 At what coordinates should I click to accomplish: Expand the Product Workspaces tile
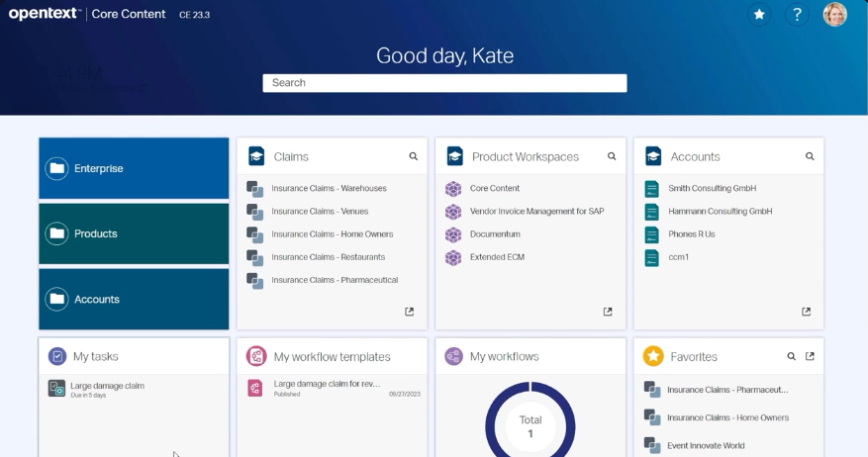click(608, 312)
